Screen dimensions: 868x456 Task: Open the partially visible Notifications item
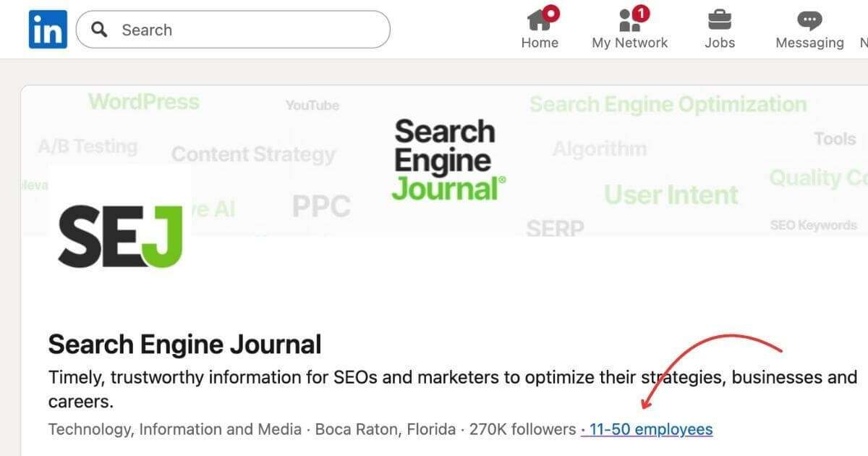tap(864, 29)
